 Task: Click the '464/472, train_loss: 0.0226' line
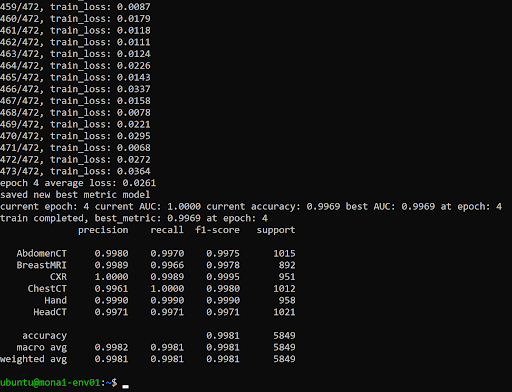tap(75, 66)
